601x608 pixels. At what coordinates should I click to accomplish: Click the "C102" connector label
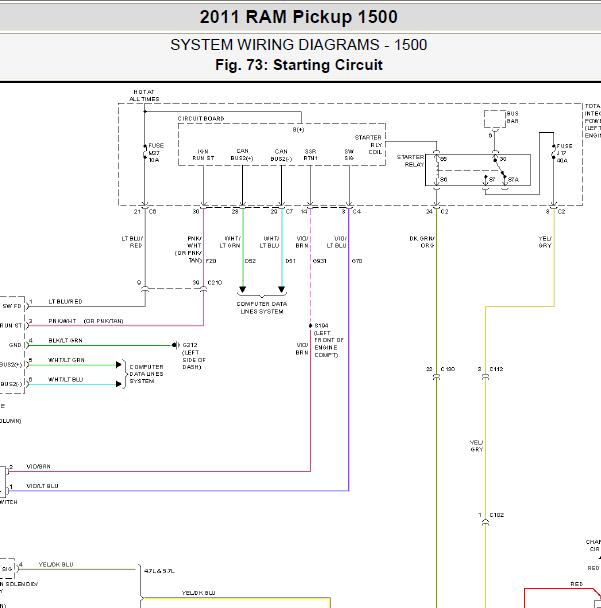(496, 515)
